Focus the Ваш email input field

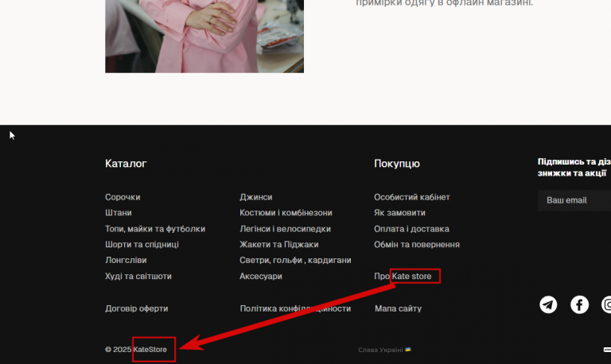pyautogui.click(x=574, y=200)
